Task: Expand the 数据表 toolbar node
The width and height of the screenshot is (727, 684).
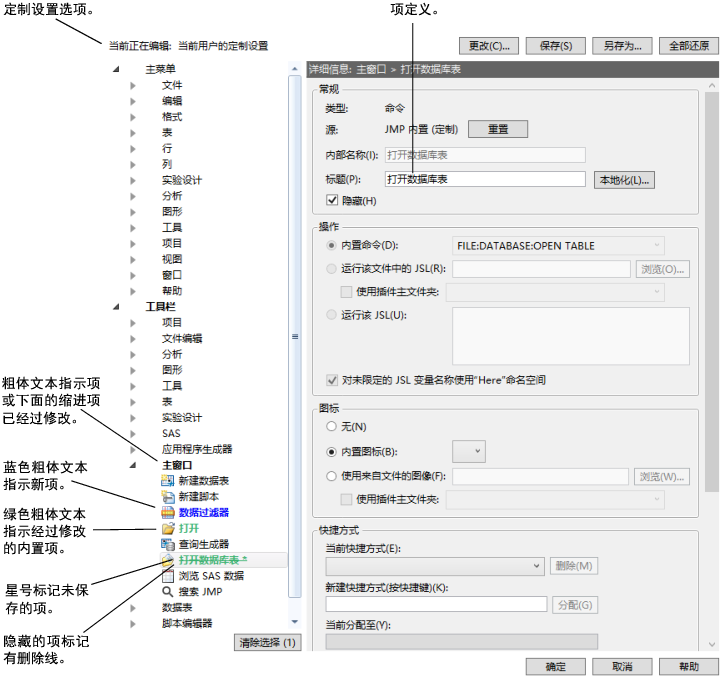Action: coord(133,608)
